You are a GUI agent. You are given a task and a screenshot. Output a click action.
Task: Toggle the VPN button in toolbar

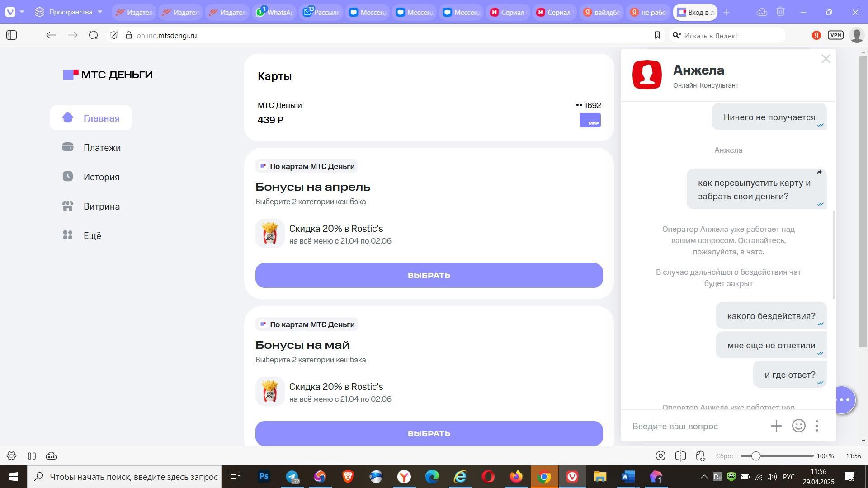tap(835, 35)
